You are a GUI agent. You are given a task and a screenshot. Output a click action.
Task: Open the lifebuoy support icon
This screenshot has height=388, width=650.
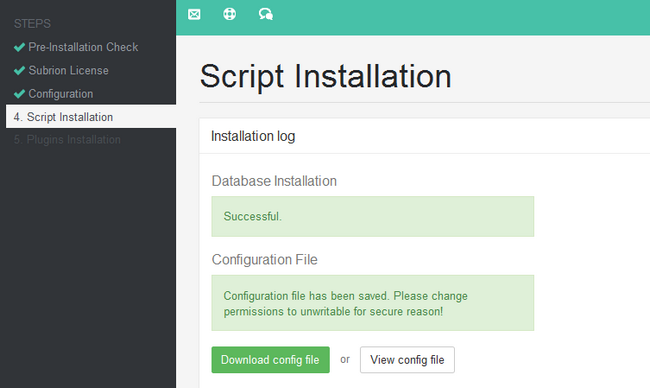(230, 14)
